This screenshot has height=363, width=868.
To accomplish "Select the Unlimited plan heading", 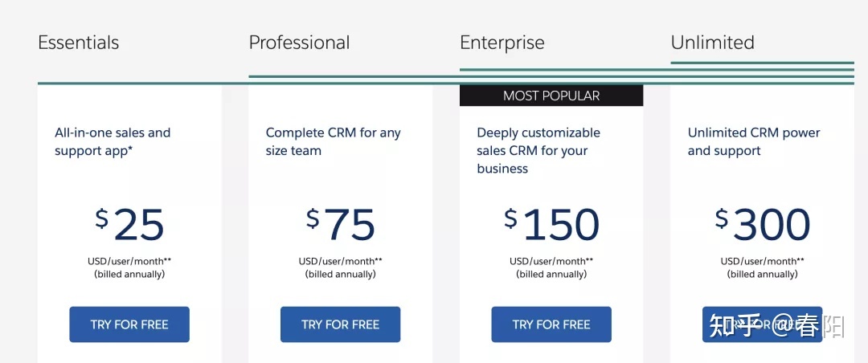I will pos(712,43).
